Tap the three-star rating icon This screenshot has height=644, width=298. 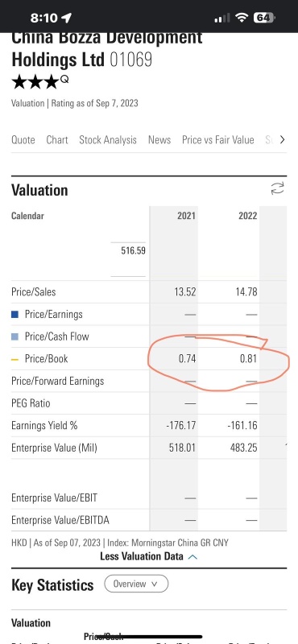click(35, 82)
